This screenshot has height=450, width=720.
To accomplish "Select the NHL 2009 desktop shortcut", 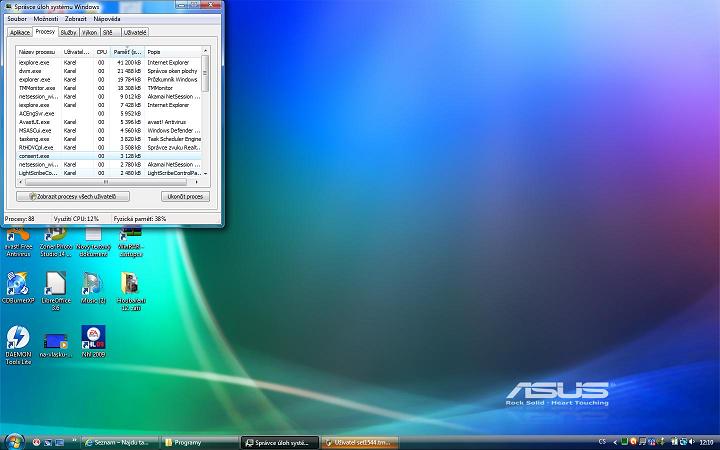I will pos(93,342).
